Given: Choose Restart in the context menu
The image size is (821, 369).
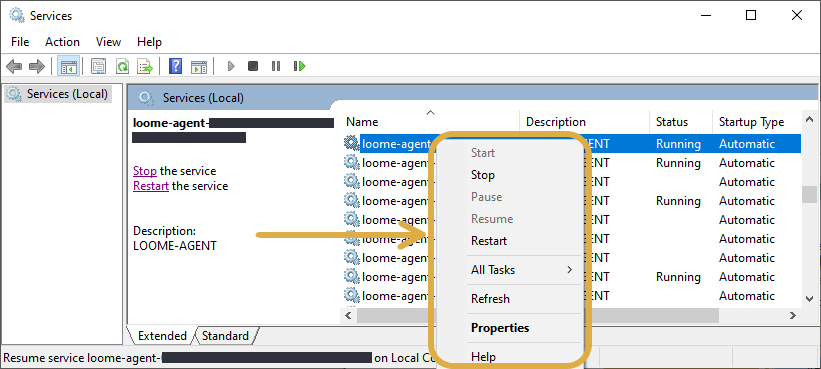Looking at the screenshot, I should tap(489, 241).
